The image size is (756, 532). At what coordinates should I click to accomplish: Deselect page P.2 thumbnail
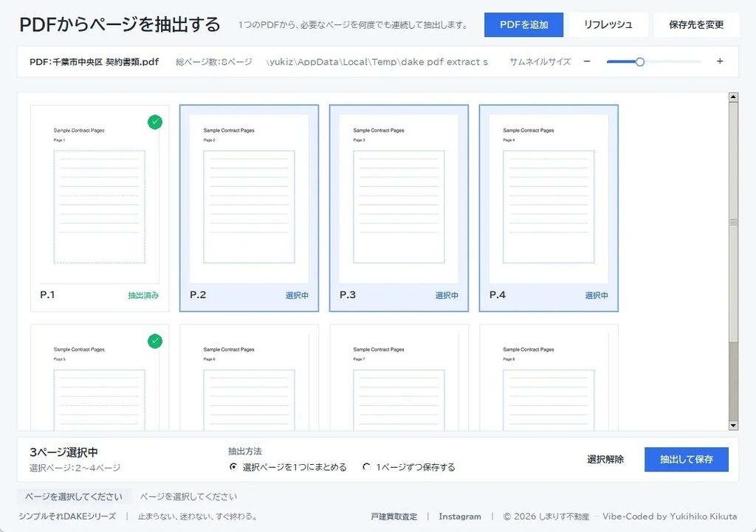tap(250, 208)
